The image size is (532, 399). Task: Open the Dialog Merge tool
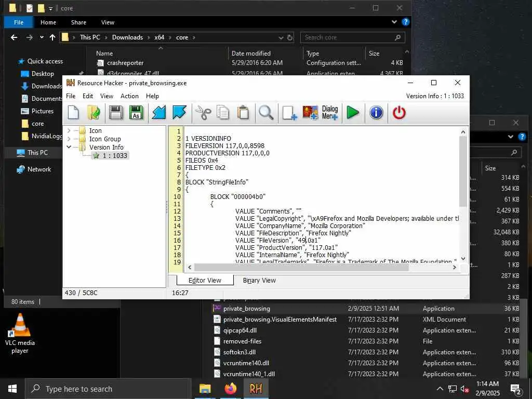tap(330, 113)
